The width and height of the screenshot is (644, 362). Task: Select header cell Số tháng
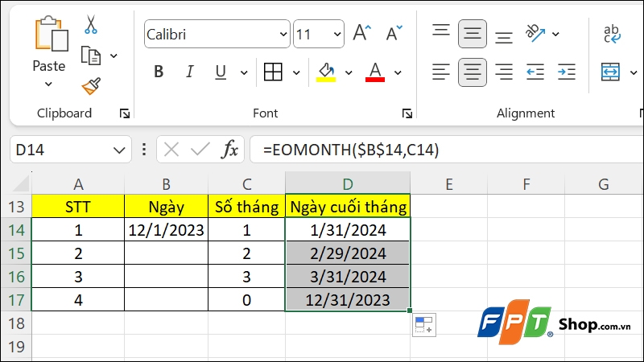(x=246, y=207)
